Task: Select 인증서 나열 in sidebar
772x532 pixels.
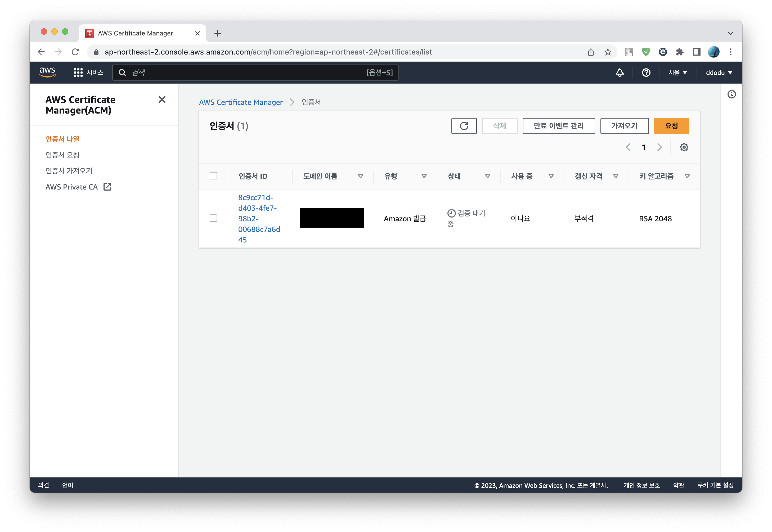Action: (62, 139)
